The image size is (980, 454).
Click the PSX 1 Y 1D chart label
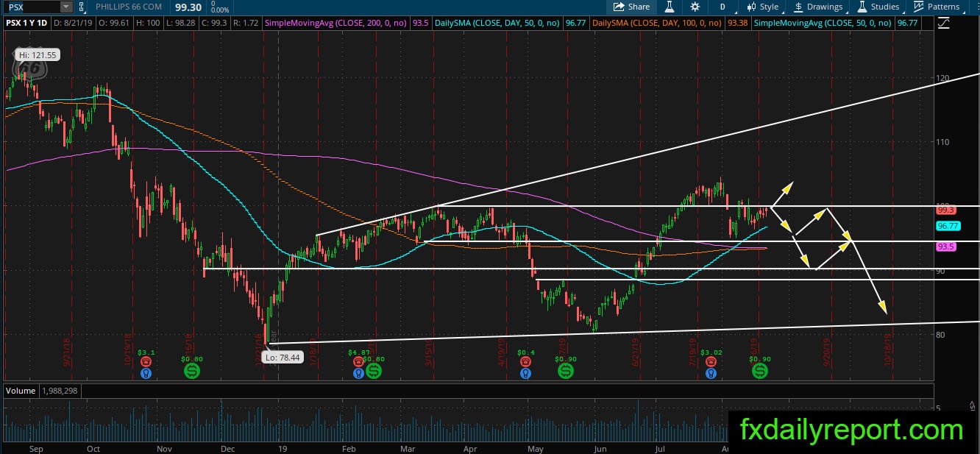[27, 23]
